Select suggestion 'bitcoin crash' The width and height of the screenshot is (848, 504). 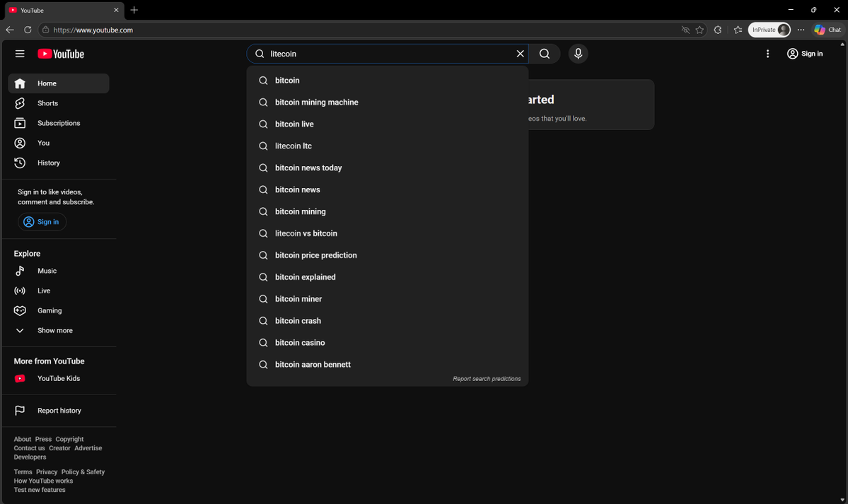388,321
